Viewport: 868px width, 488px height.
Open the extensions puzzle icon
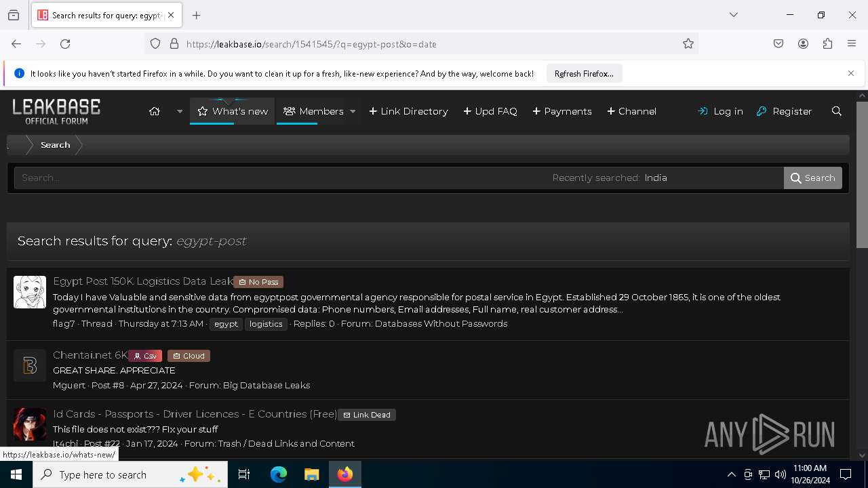(x=827, y=44)
